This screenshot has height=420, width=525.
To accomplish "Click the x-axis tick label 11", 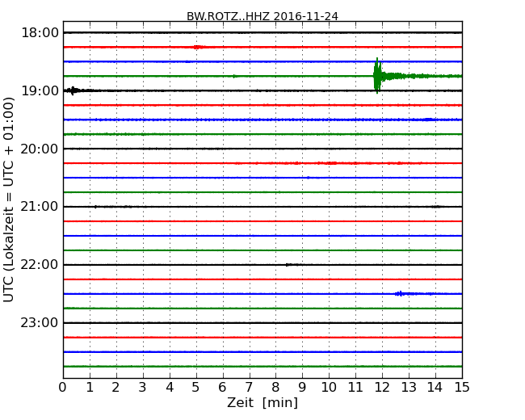I will click(x=355, y=388).
